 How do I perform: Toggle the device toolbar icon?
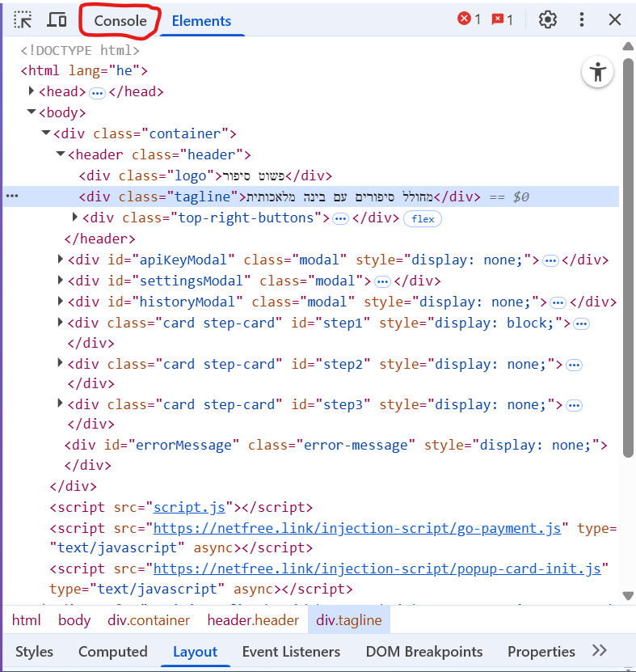(x=57, y=19)
